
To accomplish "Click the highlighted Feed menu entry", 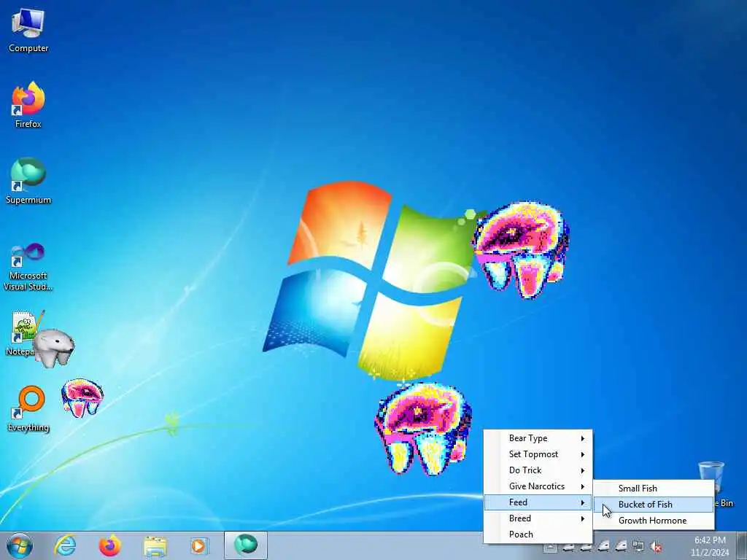I will [x=538, y=502].
